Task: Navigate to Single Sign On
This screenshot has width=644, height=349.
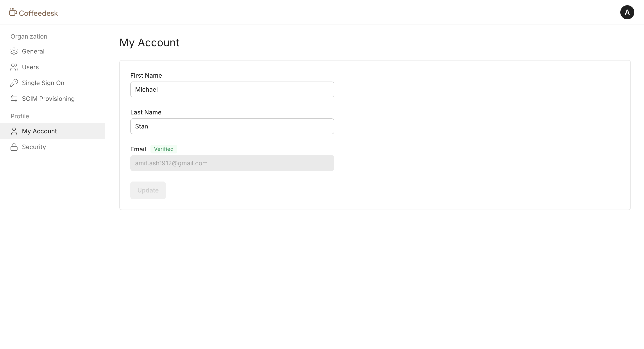Action: pos(43,83)
